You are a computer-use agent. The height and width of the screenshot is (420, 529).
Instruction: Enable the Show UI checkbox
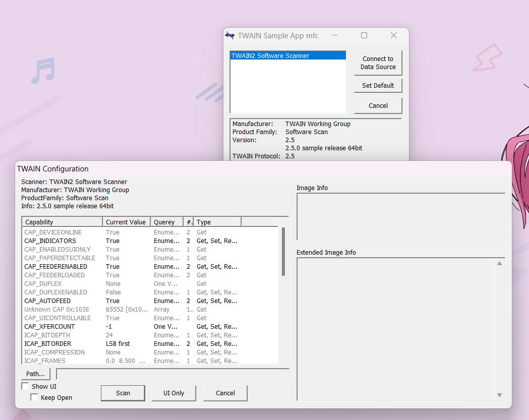pos(25,386)
